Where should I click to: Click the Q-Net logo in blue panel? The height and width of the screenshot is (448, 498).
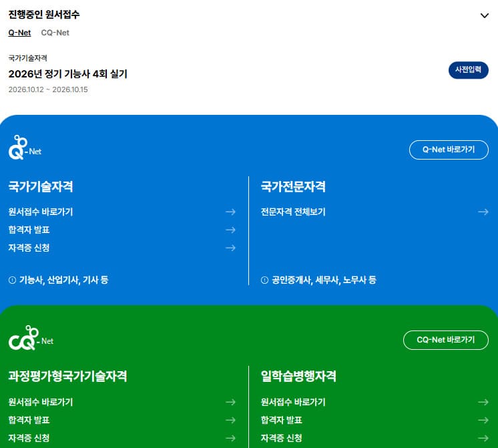click(x=25, y=147)
